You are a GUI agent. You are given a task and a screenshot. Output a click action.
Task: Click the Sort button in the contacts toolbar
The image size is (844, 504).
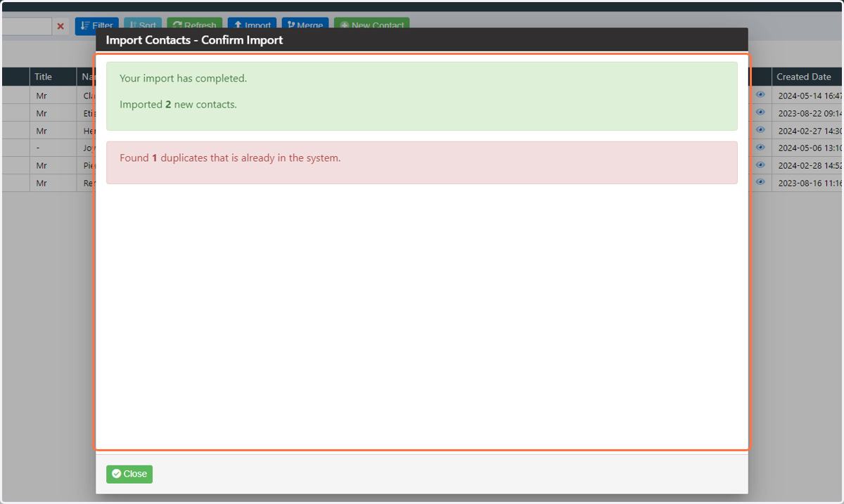(143, 26)
